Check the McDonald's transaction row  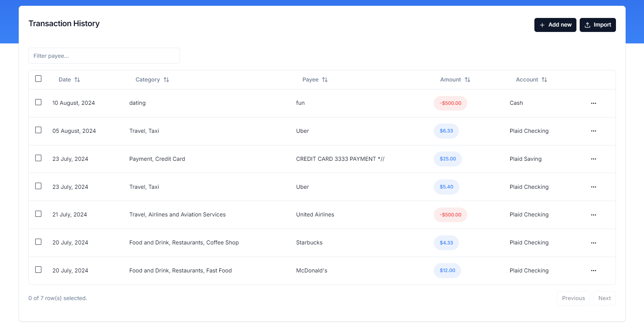point(38,270)
